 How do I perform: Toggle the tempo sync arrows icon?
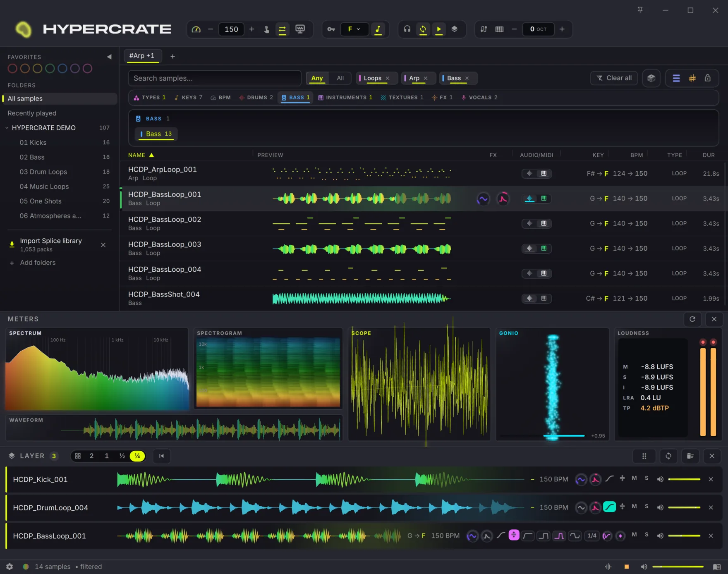[283, 29]
